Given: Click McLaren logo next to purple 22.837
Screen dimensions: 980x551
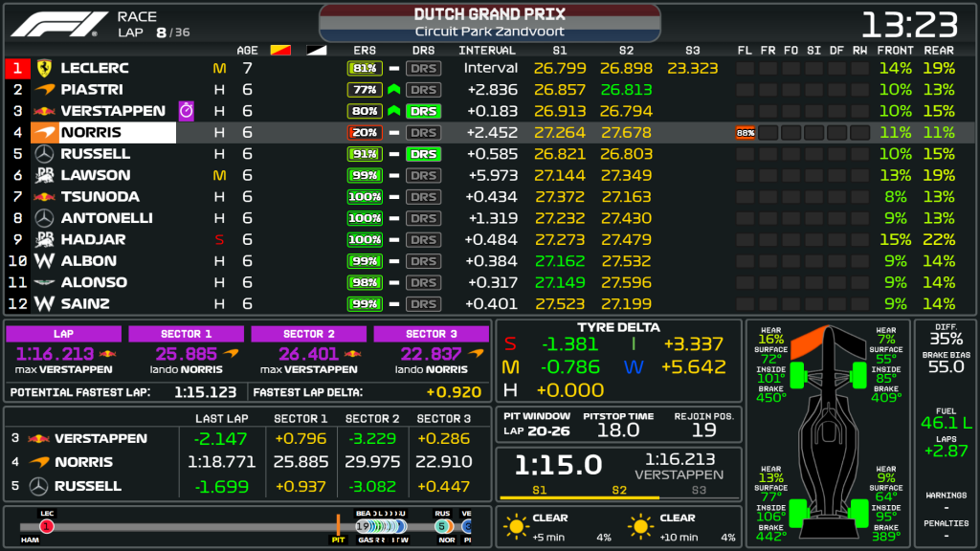Looking at the screenshot, I should (x=477, y=354).
